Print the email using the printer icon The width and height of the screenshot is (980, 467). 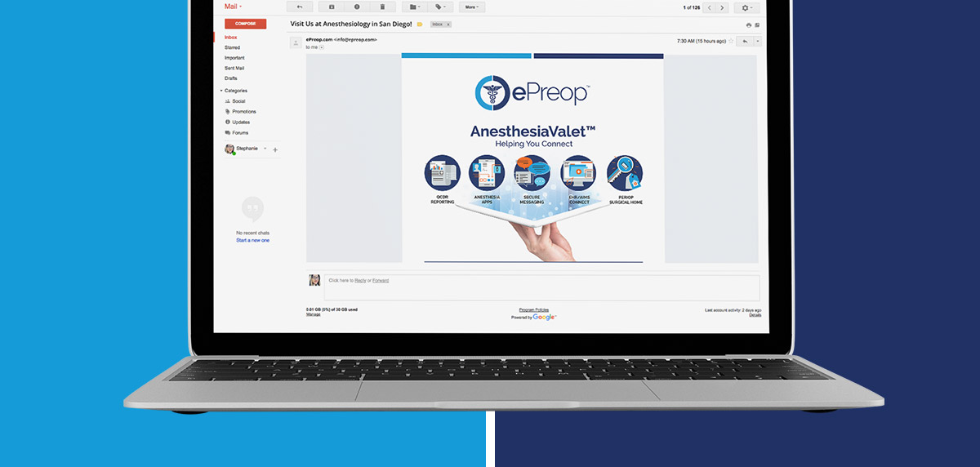[x=749, y=24]
